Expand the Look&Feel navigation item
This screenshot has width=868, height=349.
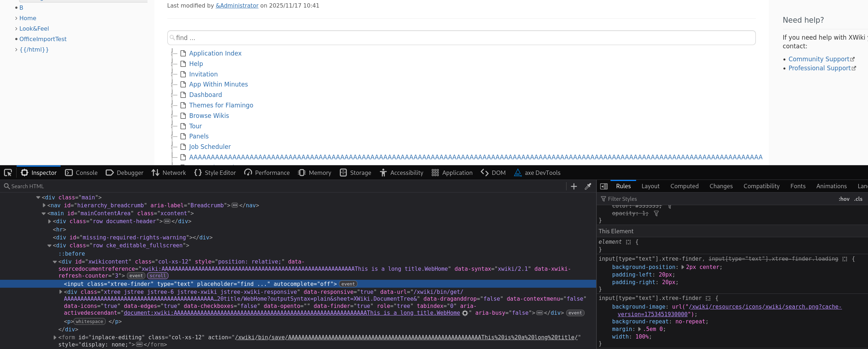(16, 28)
